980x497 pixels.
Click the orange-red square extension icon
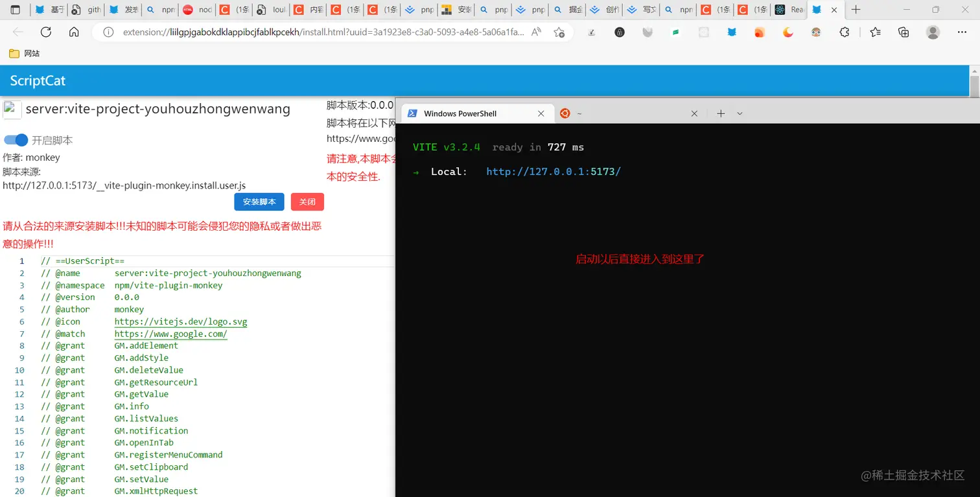point(760,32)
